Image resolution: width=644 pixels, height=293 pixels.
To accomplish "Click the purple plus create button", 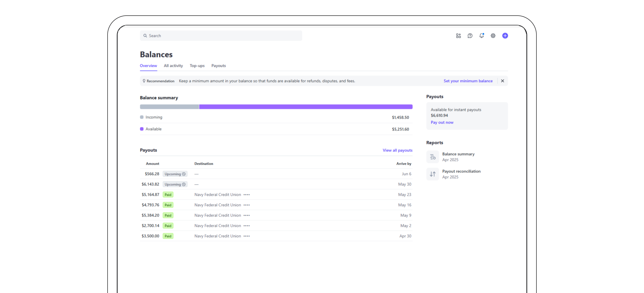I will point(505,36).
